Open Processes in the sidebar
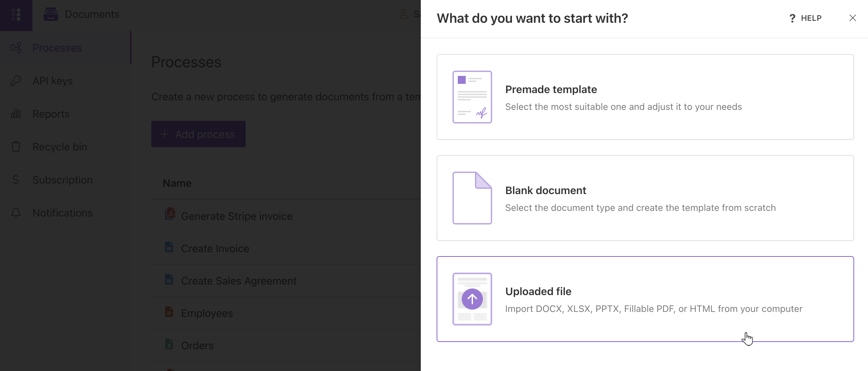Viewport: 868px width, 371px height. pyautogui.click(x=65, y=48)
